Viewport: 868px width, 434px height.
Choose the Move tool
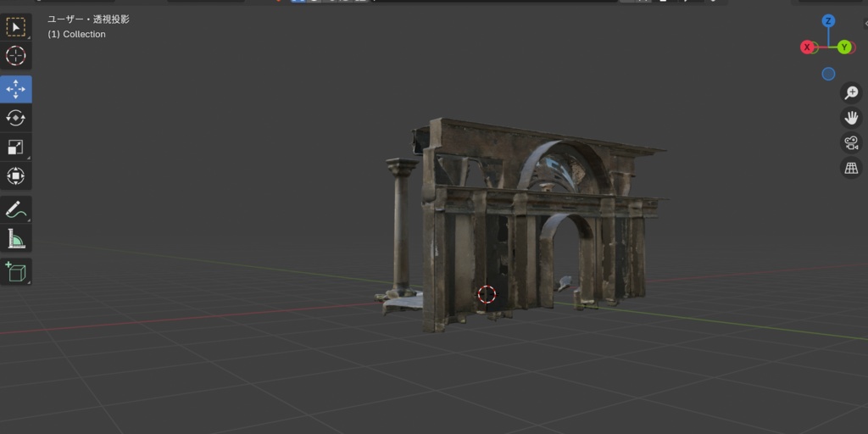click(x=15, y=89)
